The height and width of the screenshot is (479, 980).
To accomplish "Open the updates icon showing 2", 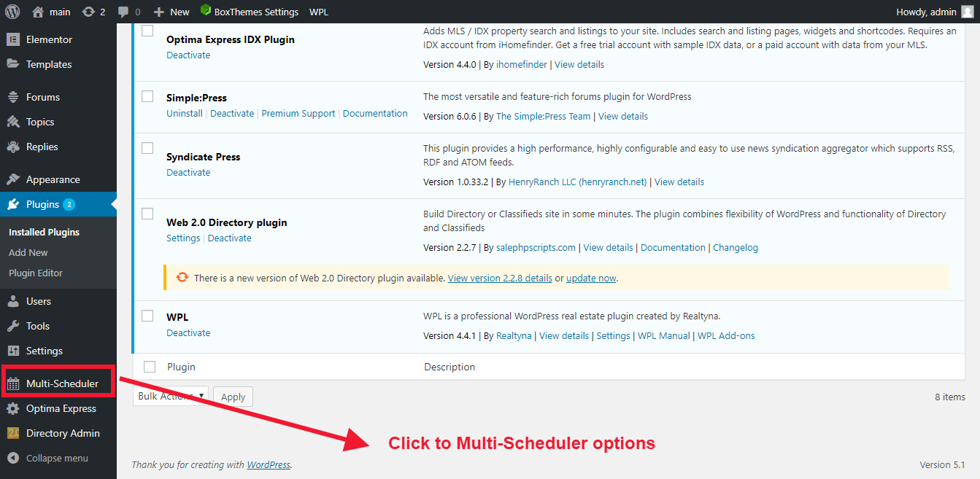I will click(88, 12).
